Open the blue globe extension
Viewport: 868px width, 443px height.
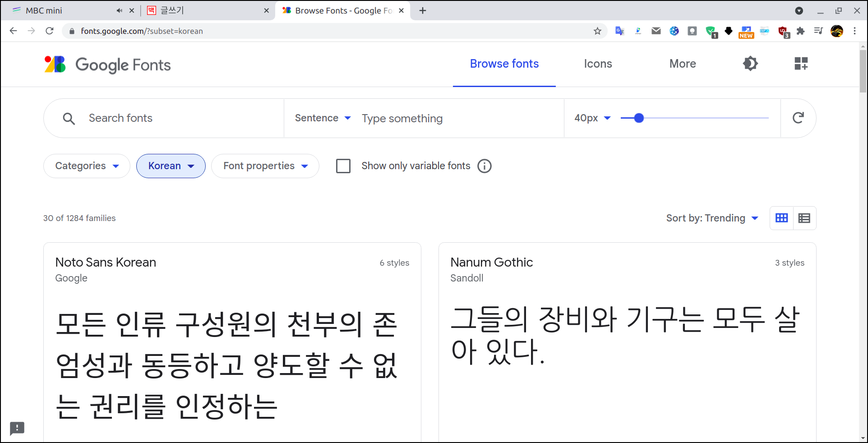[674, 31]
